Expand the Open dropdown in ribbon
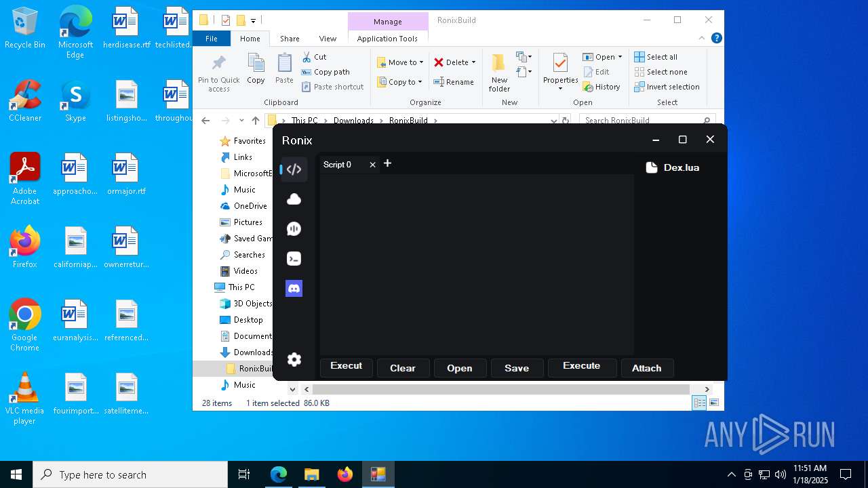This screenshot has height=488, width=868. click(x=620, y=57)
